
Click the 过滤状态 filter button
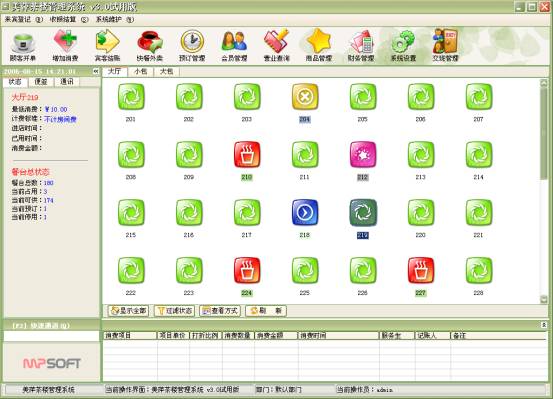click(175, 311)
